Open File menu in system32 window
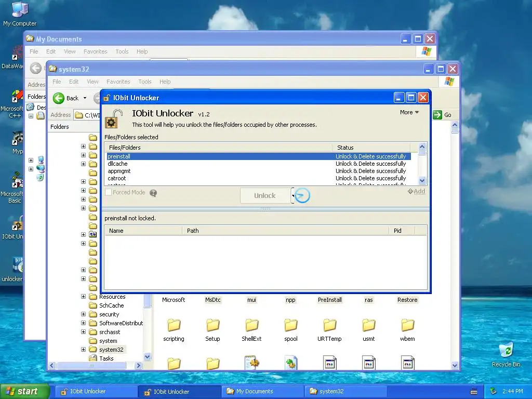532x399 pixels. (57, 82)
